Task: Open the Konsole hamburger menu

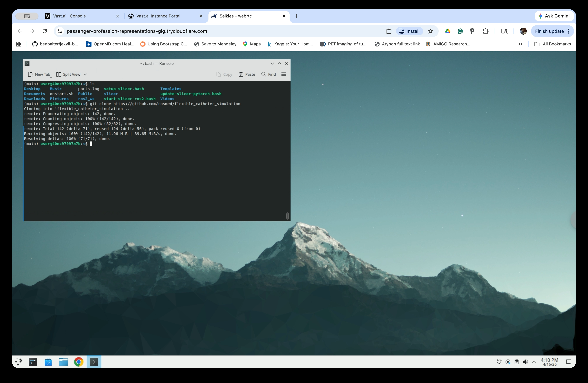Action: point(284,74)
